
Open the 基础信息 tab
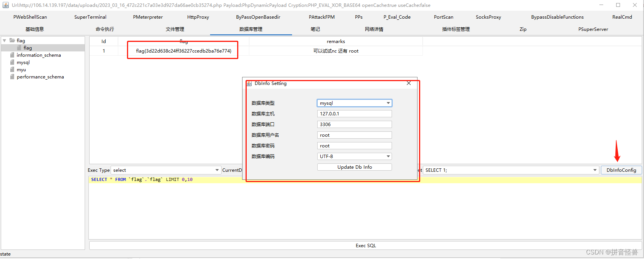pos(35,29)
